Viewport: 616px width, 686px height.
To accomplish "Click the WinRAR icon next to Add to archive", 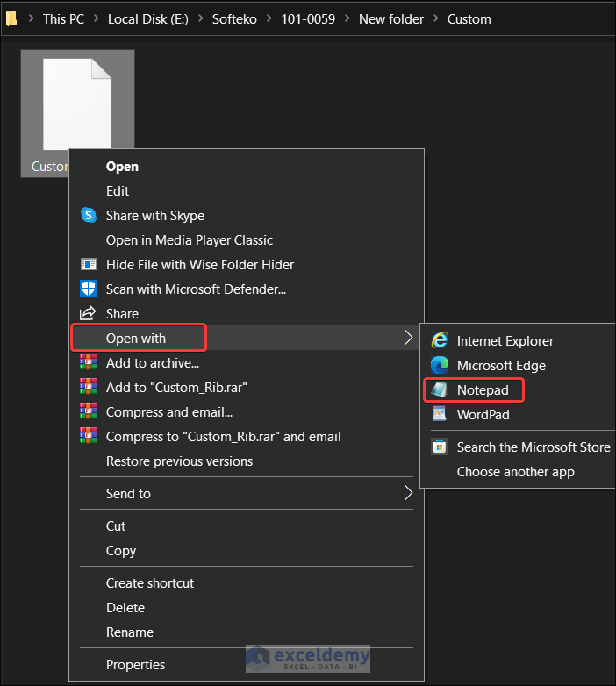I will 88,362.
